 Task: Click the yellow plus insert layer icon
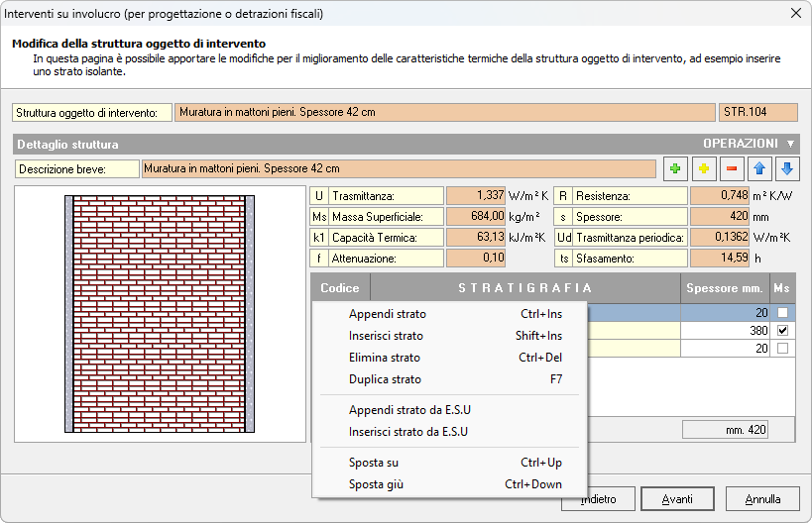(704, 169)
